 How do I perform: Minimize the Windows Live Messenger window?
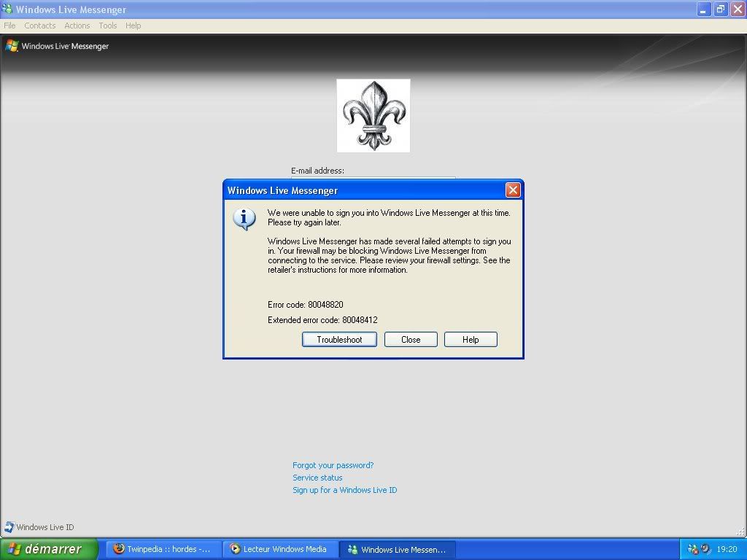[x=704, y=9]
